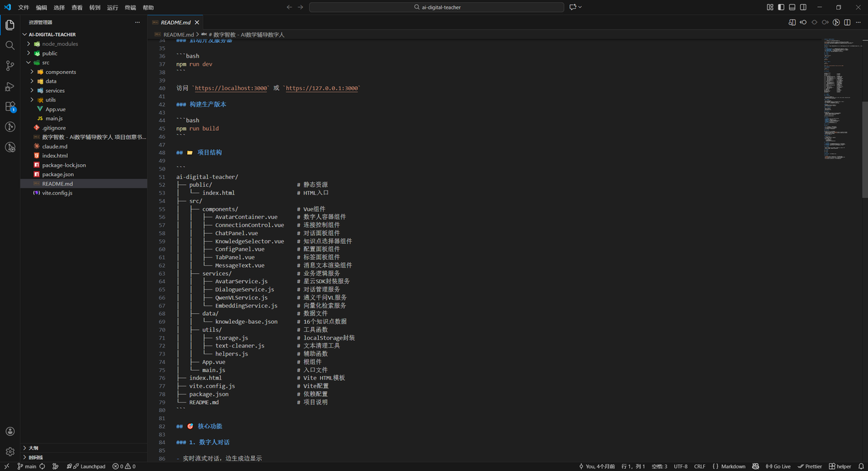The image size is (868, 471).
Task: Open the 查看 menu
Action: pos(77,7)
